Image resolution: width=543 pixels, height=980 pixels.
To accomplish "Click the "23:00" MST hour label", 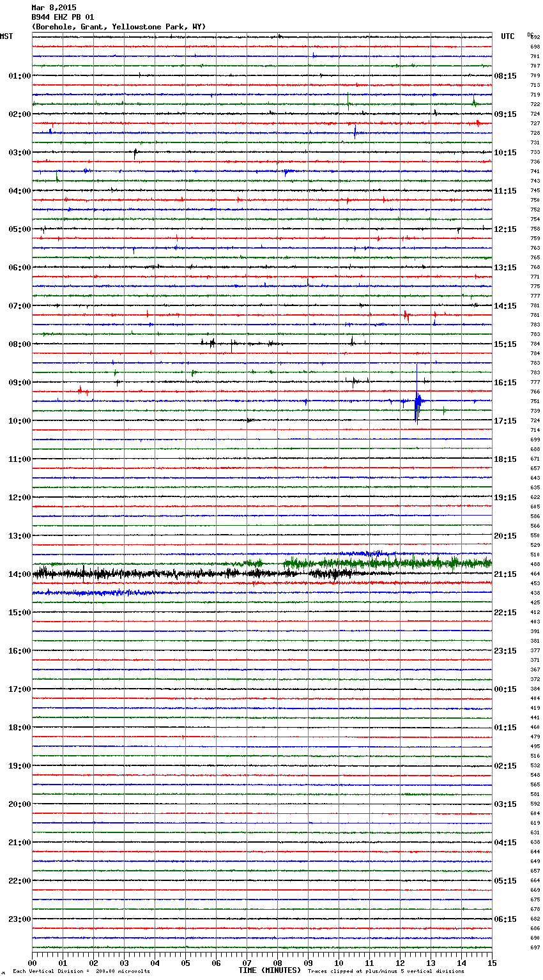I will 20,919.
